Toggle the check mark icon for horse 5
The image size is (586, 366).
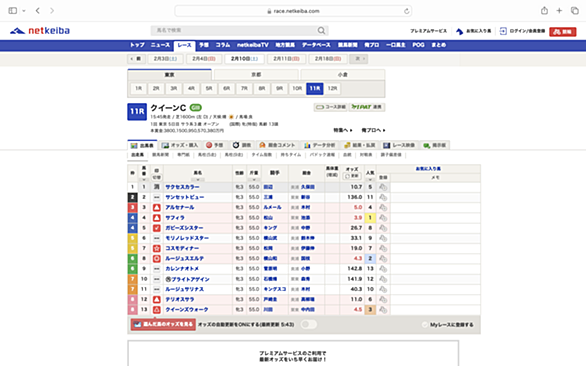click(157, 228)
